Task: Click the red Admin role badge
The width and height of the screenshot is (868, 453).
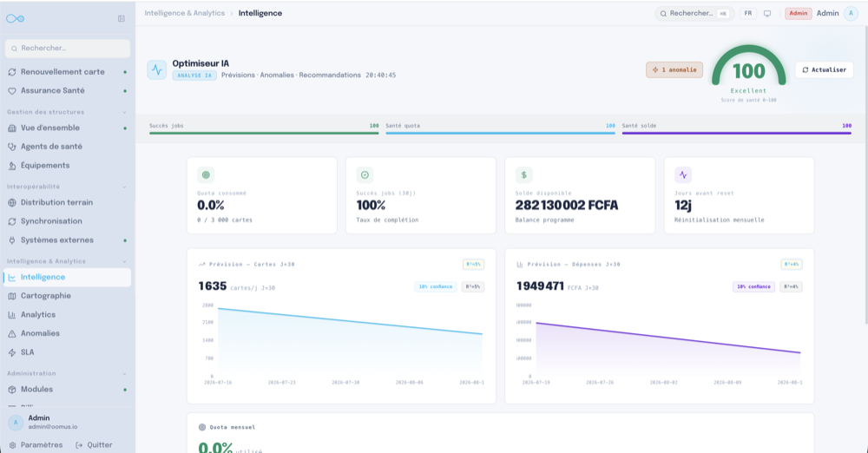Action: (x=798, y=13)
